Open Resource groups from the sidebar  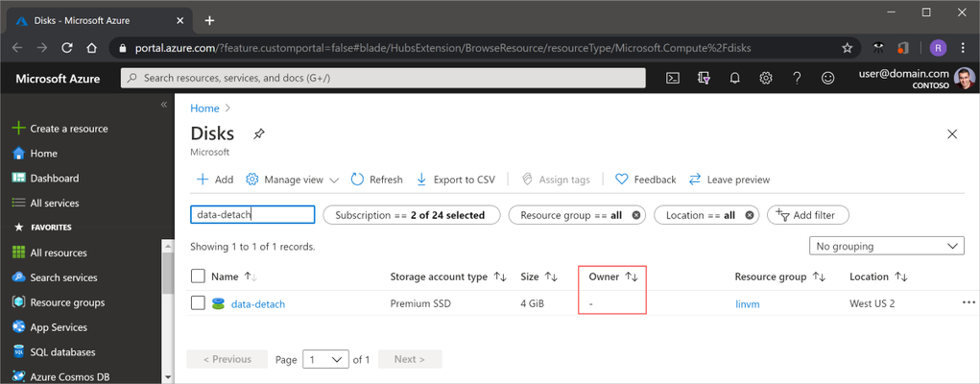(59, 302)
